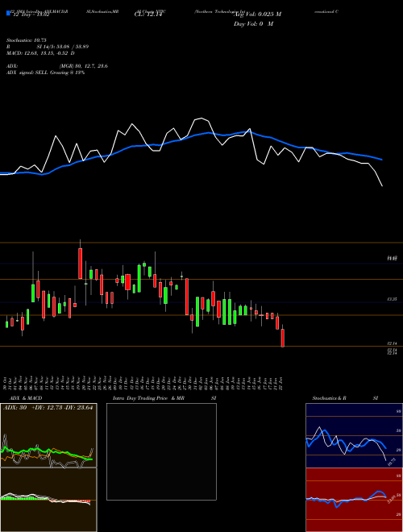The height and width of the screenshot is (532, 403).
Task: Click the empty Intra Day Trading Price panel
Action: tap(161, 451)
